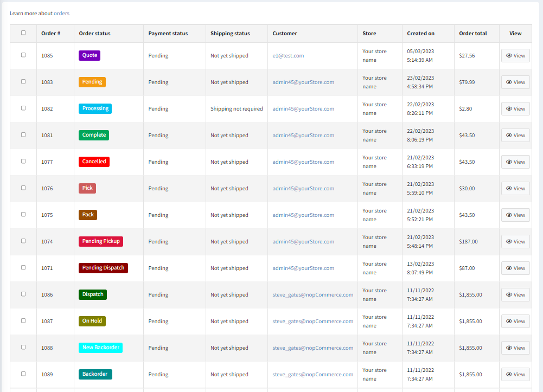Toggle the select-all checkbox in table header
543x392 pixels.
click(x=23, y=33)
